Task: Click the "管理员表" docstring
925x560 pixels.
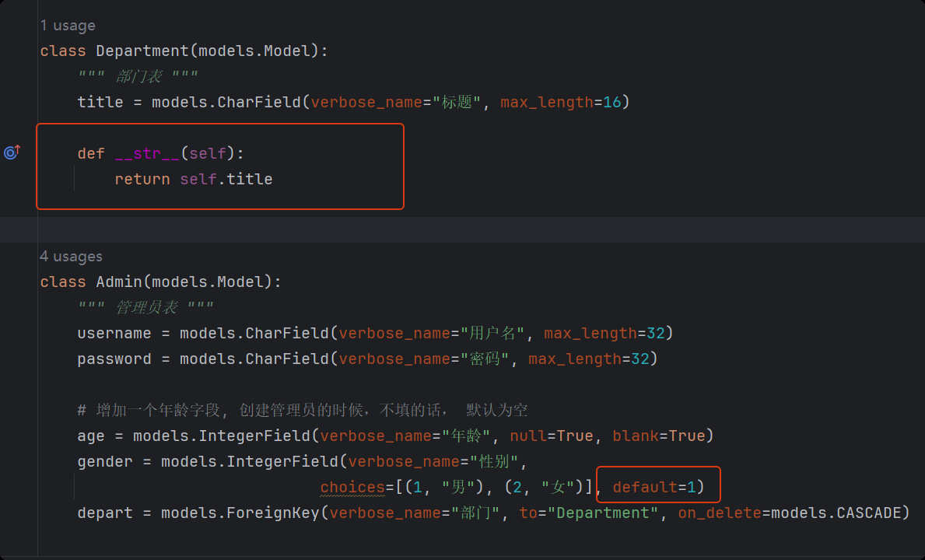Action: click(x=145, y=308)
